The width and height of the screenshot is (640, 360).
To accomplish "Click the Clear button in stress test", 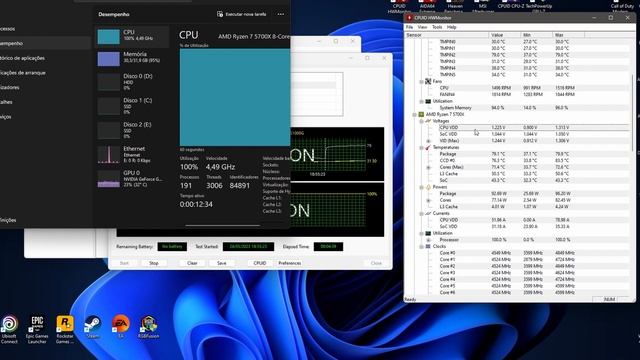I will coord(192,263).
